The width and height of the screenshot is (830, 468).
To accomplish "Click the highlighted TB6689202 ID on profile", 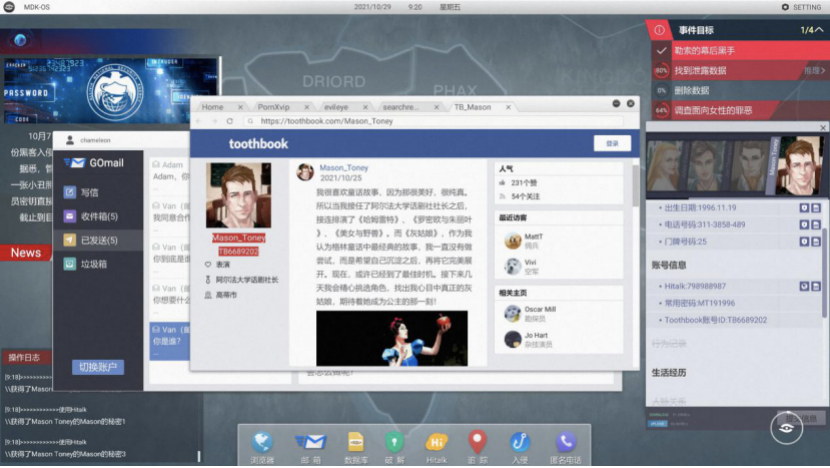I will pyautogui.click(x=238, y=251).
